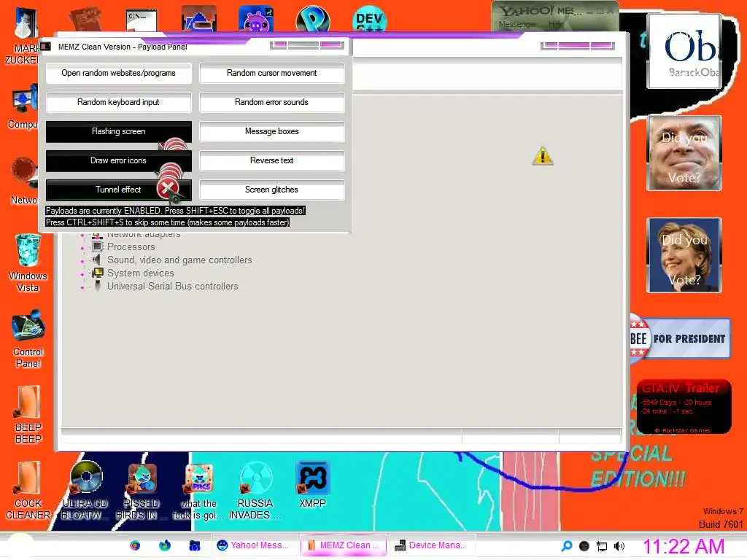The image size is (747, 560).
Task: Select Universal Serial Bus controllers label
Action: [172, 286]
